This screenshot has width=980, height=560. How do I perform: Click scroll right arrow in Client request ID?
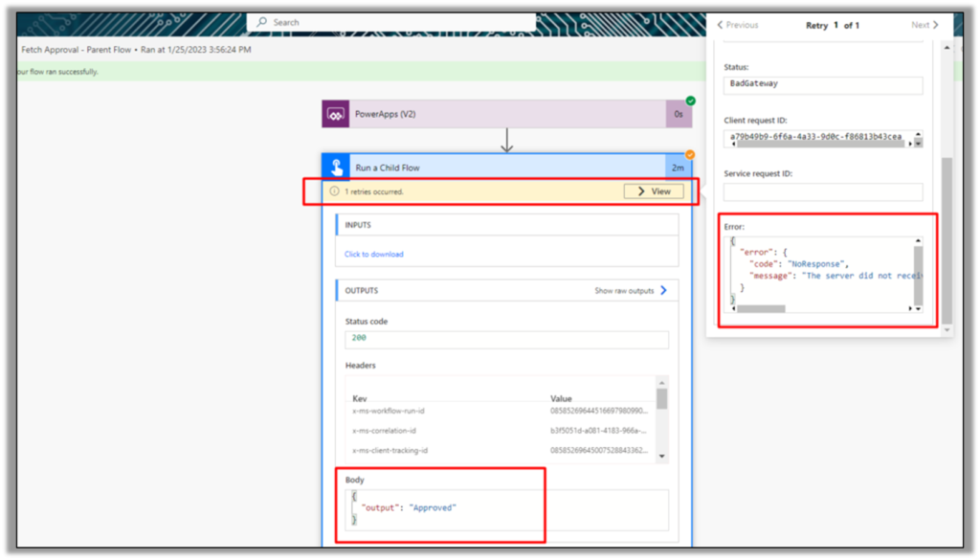click(x=910, y=144)
